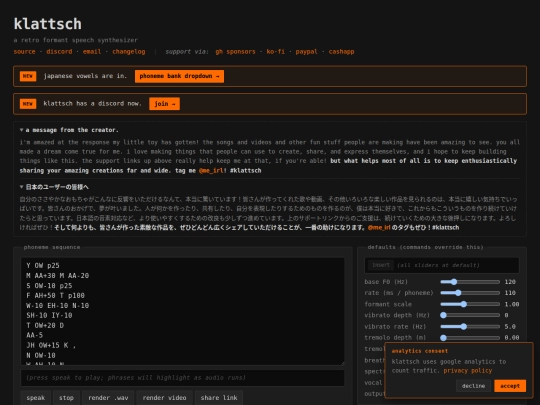Open the cashapp support link
Screen dimensions: 540x405
[341, 52]
